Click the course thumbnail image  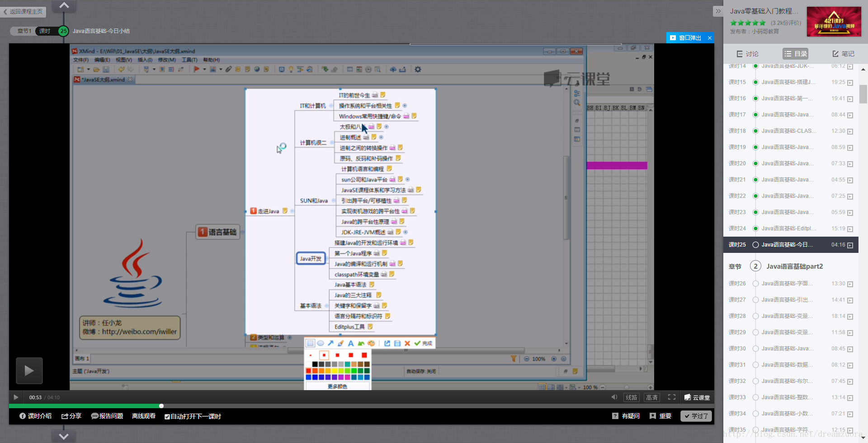(834, 21)
